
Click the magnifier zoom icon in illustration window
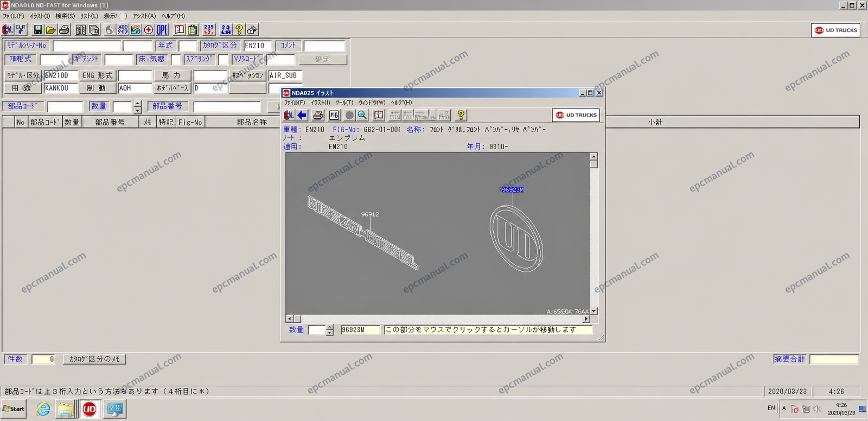pyautogui.click(x=362, y=115)
